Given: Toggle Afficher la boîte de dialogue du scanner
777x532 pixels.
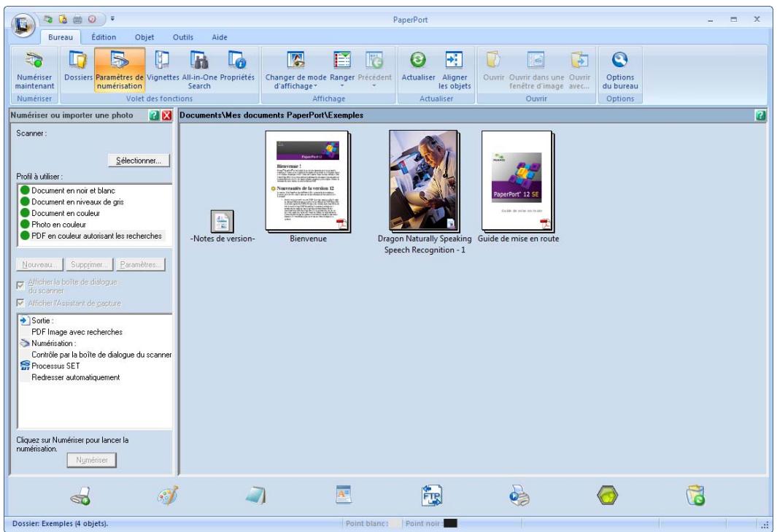Looking at the screenshot, I should [20, 285].
